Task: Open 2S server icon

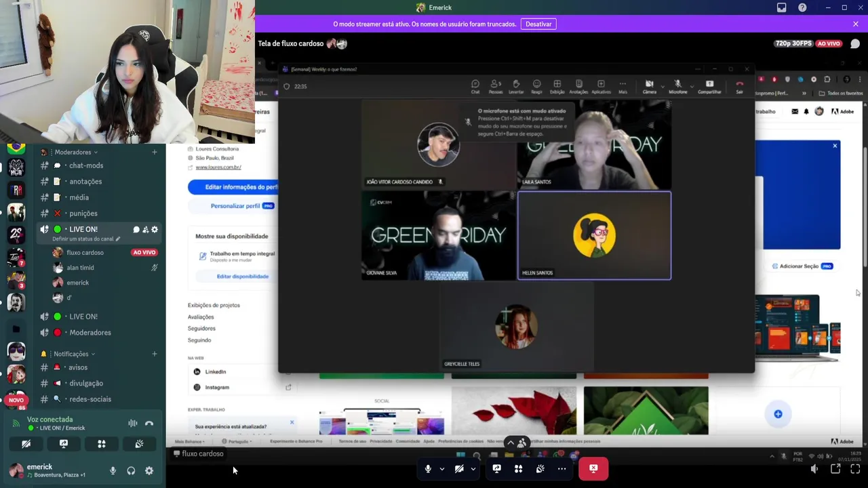Action: 16,235
